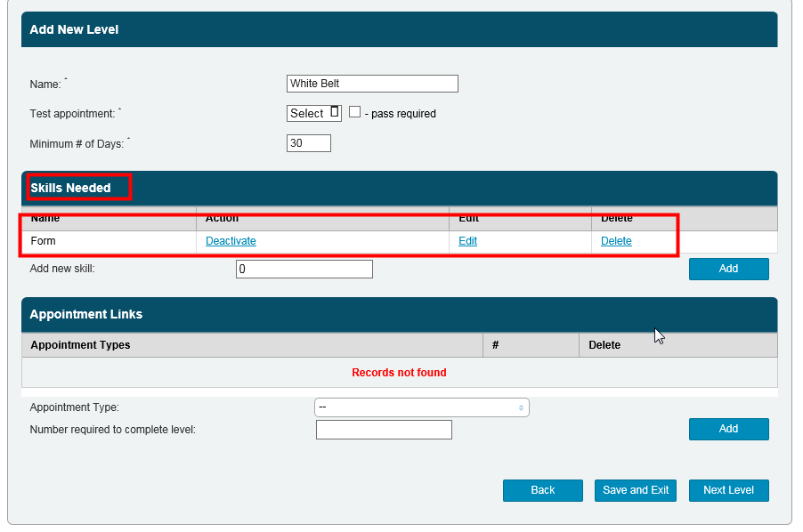Screen dimensions: 803x532
Task: Proceed with the Next Level button
Action: point(728,490)
